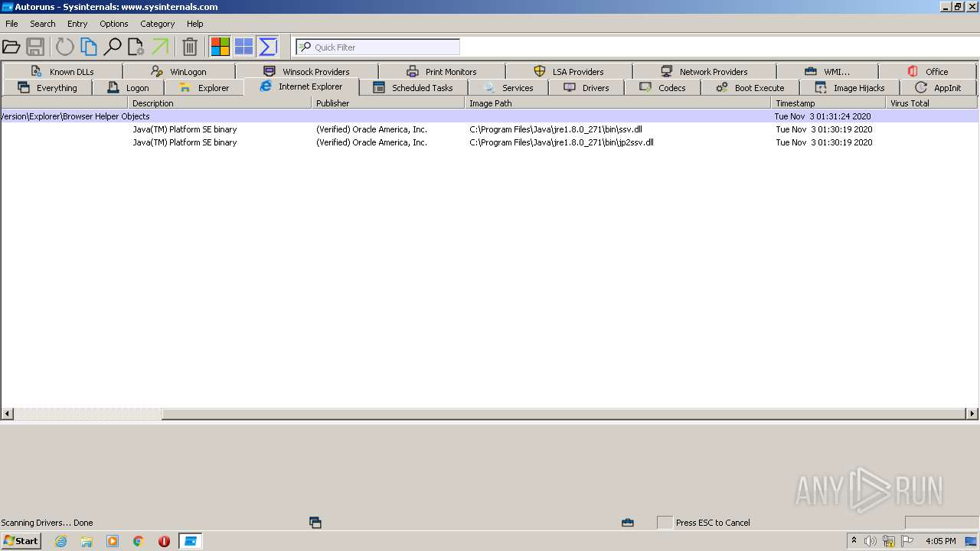Select the Browser Helper Objects registry row

489,116
